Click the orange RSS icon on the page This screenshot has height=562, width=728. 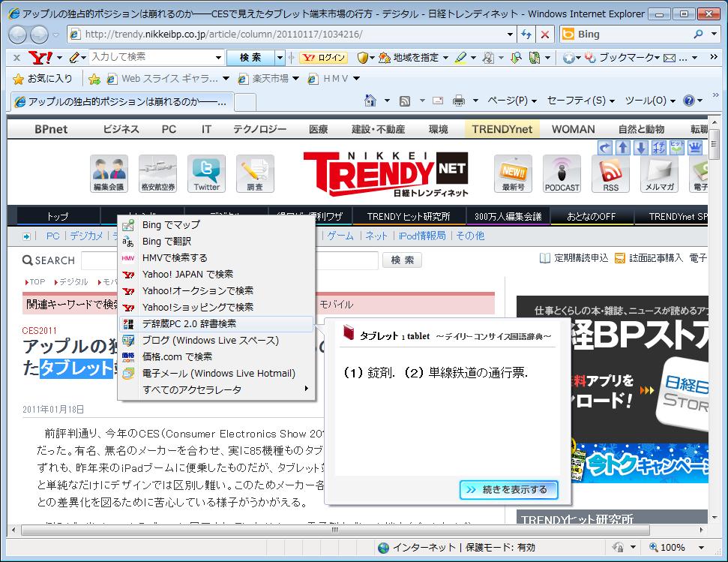click(610, 174)
